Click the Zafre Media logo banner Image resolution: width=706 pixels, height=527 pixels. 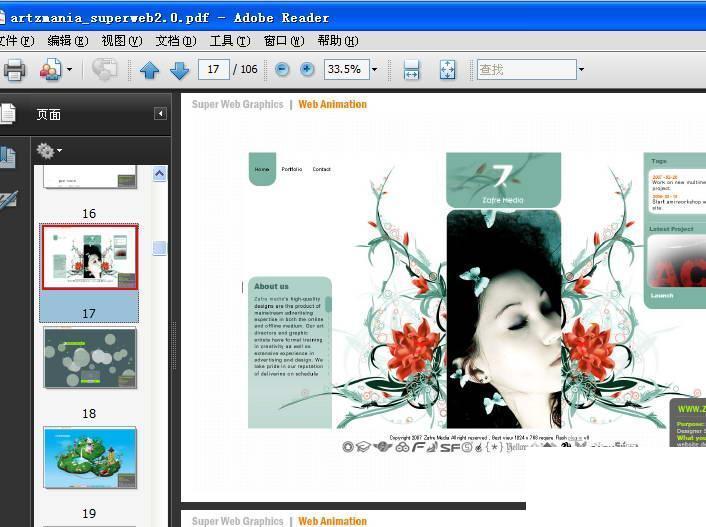(503, 180)
